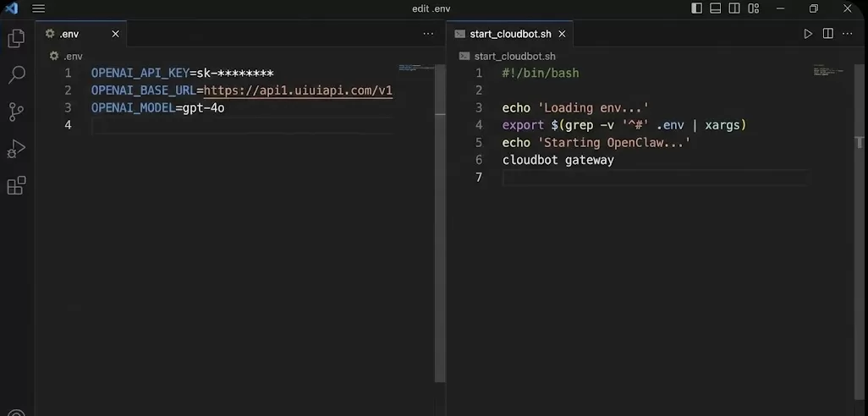Open more actions for left editor group

coord(428,34)
